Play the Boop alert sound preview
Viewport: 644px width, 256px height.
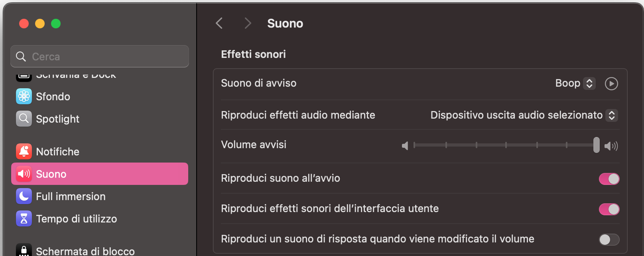[x=611, y=83]
